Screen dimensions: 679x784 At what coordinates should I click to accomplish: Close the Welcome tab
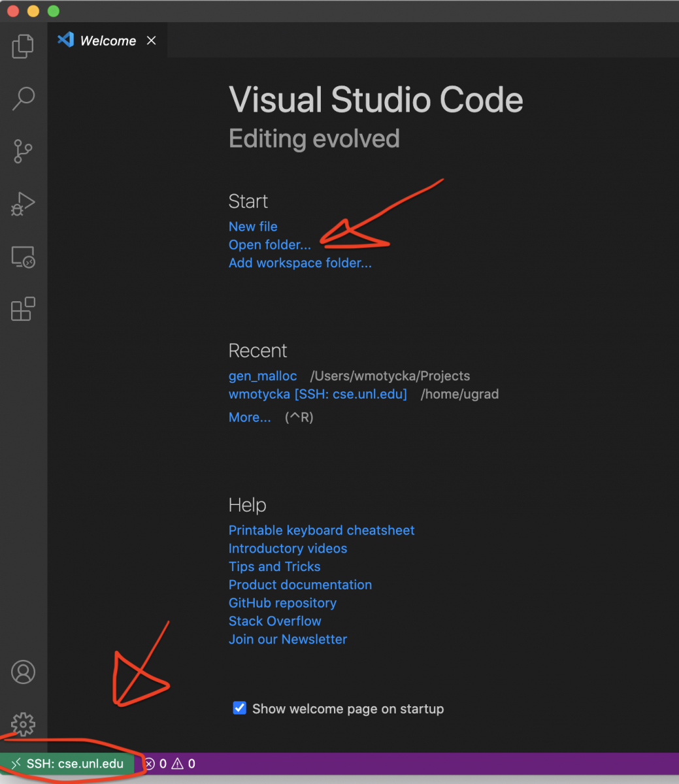pyautogui.click(x=151, y=41)
